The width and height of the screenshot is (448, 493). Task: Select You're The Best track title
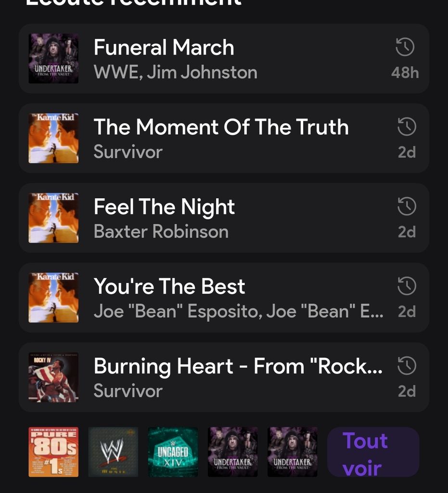click(x=169, y=286)
